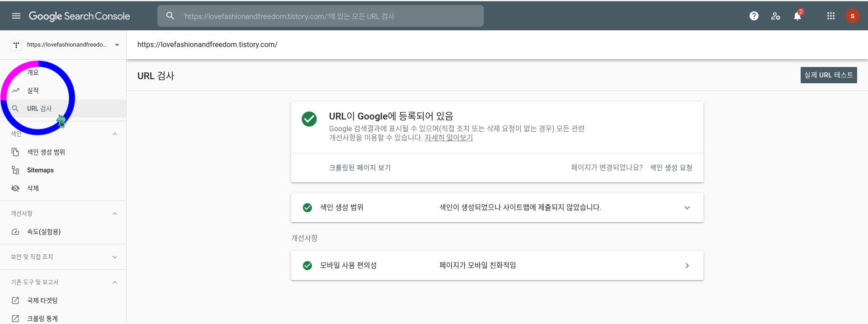Open the property selector dropdown
Viewport: 868px width, 324px height.
(117, 45)
